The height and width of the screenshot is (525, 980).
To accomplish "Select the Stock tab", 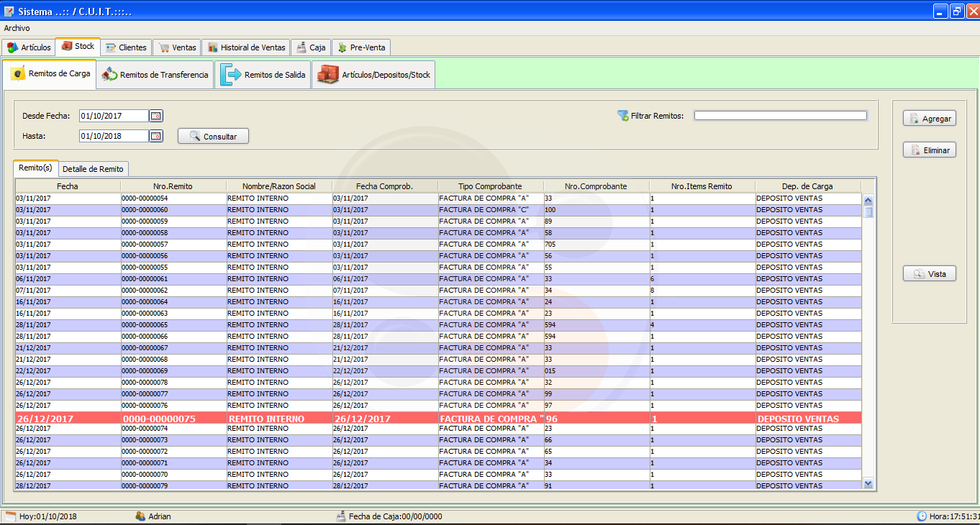I will [78, 46].
